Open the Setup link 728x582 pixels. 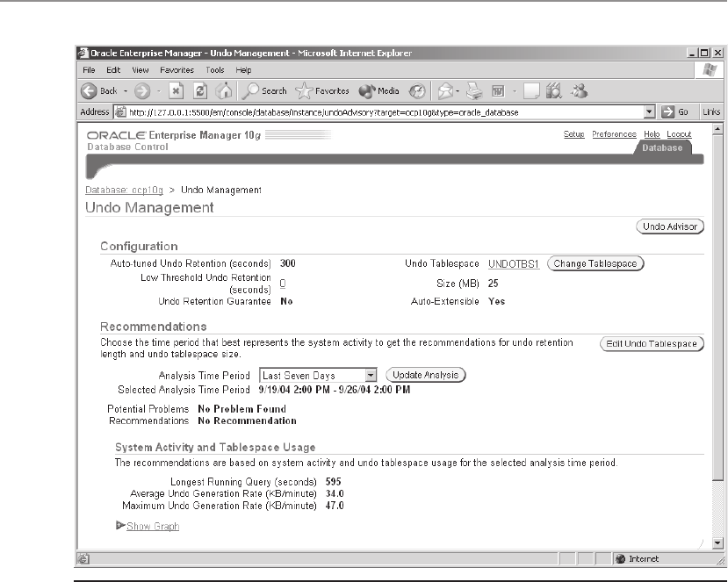(x=573, y=134)
